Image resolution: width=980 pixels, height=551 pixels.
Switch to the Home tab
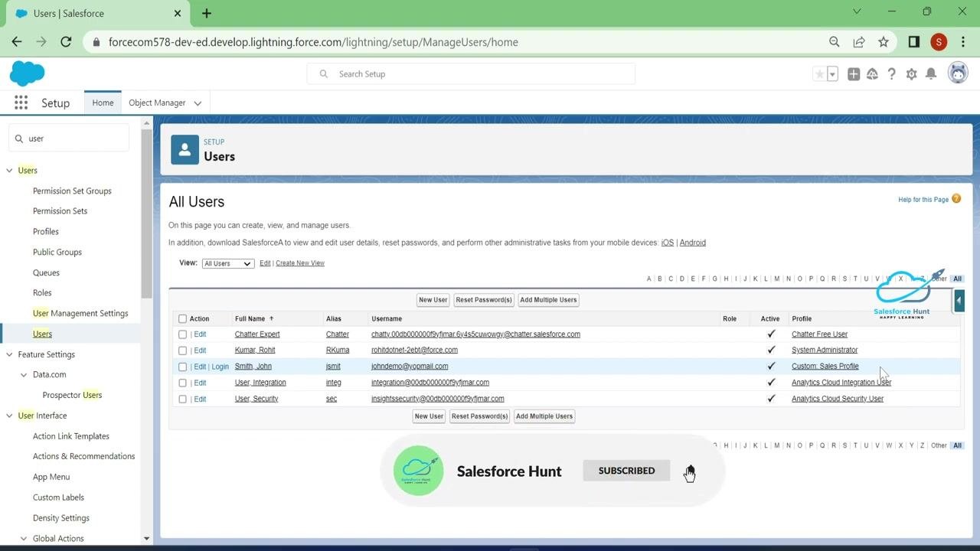point(103,103)
